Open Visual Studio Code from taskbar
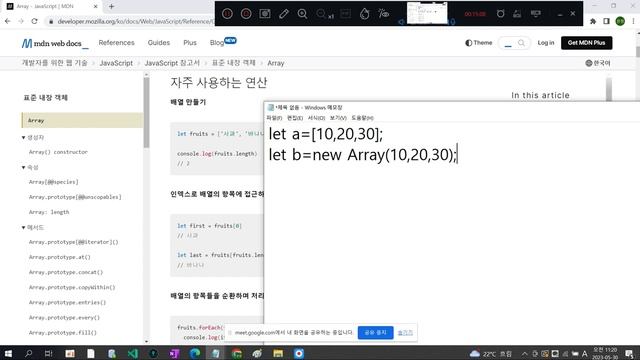This screenshot has height=360, width=640. tap(133, 353)
